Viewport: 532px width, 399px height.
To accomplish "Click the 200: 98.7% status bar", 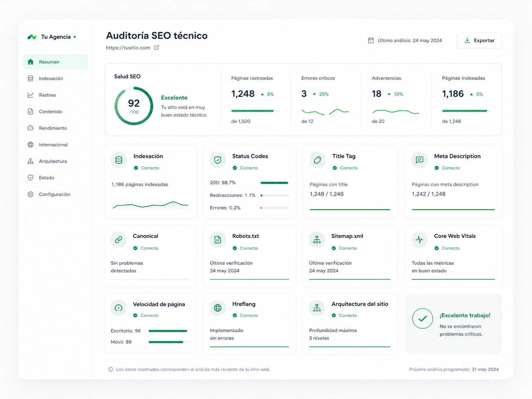I will point(274,183).
